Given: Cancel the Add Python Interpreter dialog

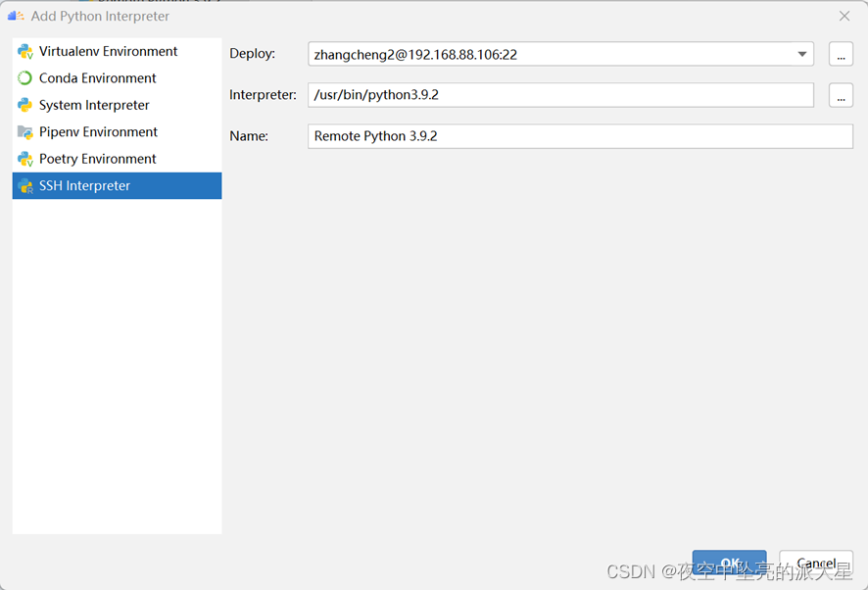Looking at the screenshot, I should (816, 563).
